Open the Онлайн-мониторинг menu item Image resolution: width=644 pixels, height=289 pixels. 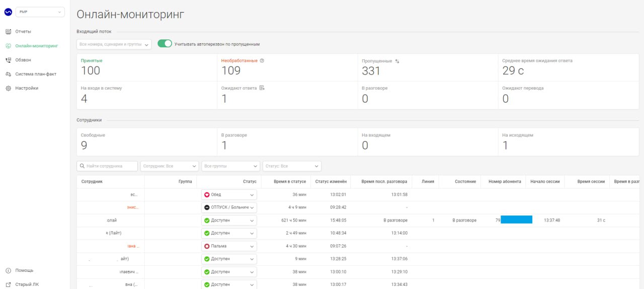tap(36, 46)
